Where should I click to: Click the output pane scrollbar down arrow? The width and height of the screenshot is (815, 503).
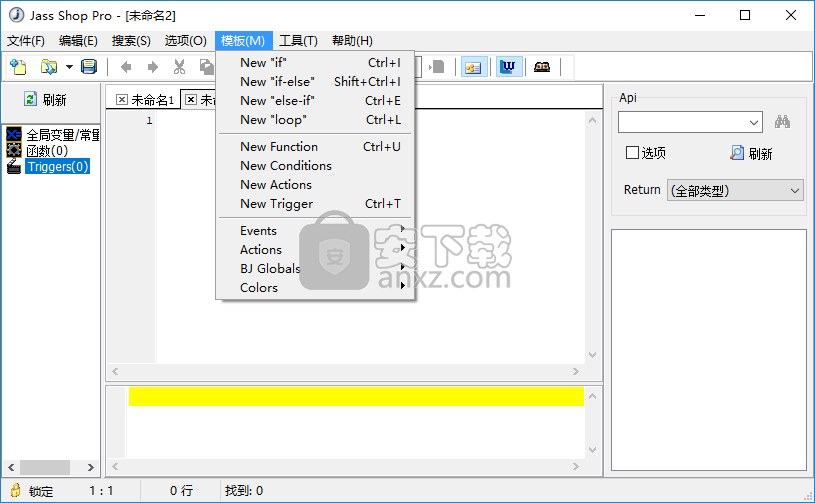click(593, 450)
